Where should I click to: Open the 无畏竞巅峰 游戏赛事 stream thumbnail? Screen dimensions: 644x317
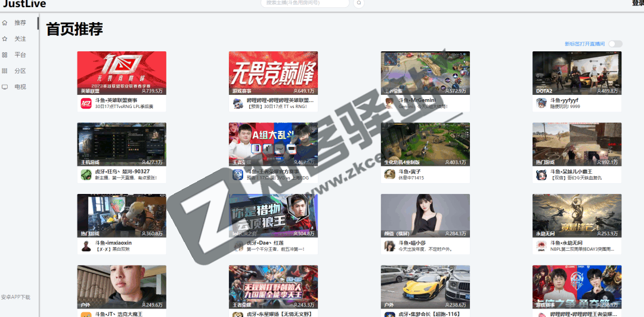[273, 73]
